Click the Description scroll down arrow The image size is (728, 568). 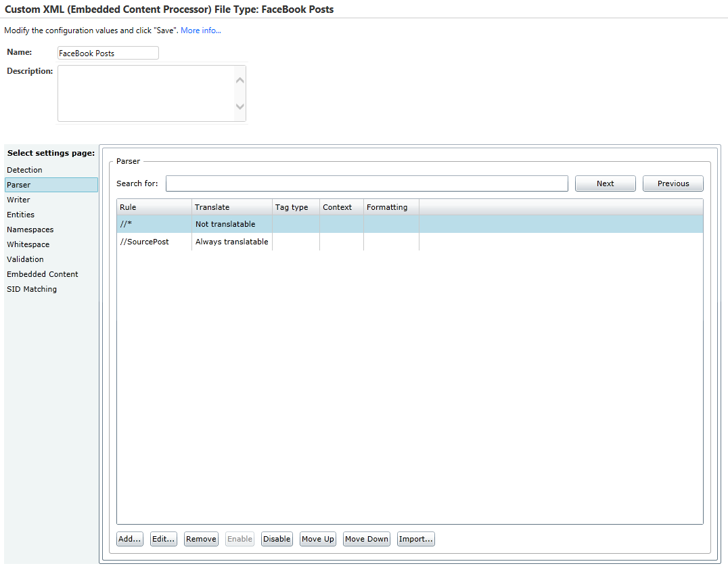(x=240, y=106)
